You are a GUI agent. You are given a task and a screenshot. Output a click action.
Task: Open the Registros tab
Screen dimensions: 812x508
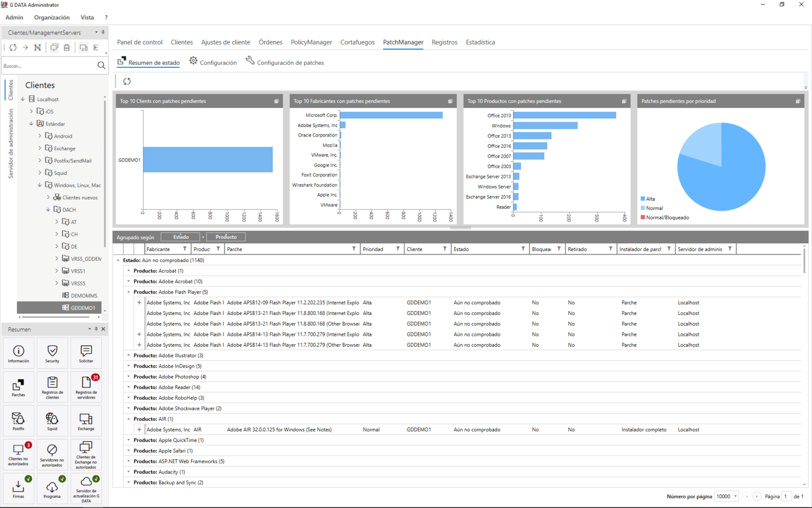[x=444, y=42]
